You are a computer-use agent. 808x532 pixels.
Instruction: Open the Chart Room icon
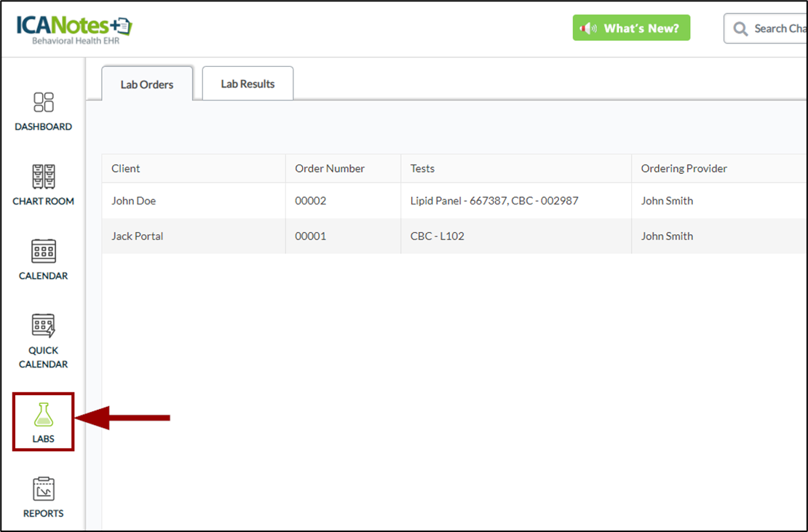coord(44,177)
